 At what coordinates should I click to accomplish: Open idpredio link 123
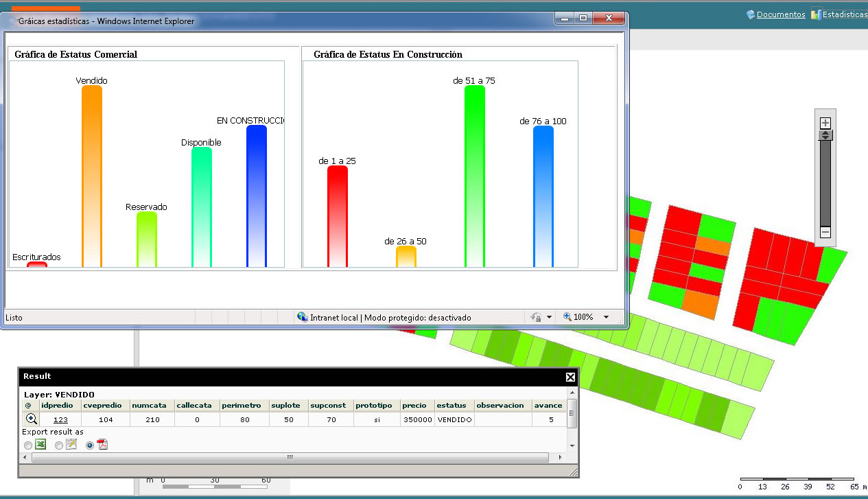click(60, 419)
